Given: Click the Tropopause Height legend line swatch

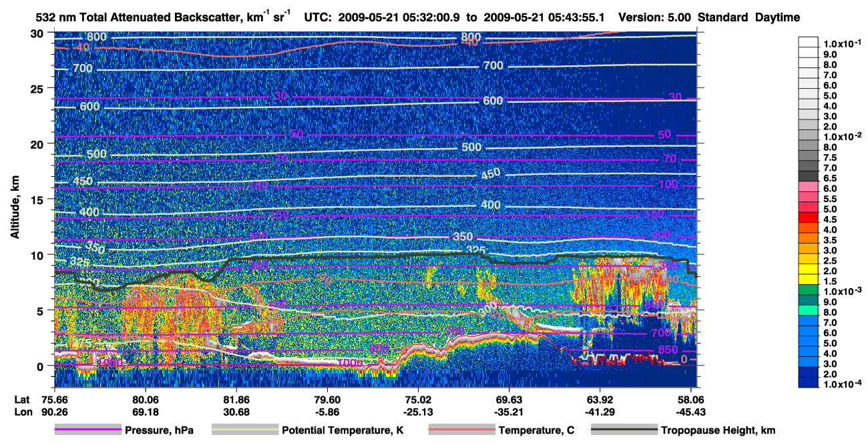Looking at the screenshot, I should pyautogui.click(x=624, y=430).
